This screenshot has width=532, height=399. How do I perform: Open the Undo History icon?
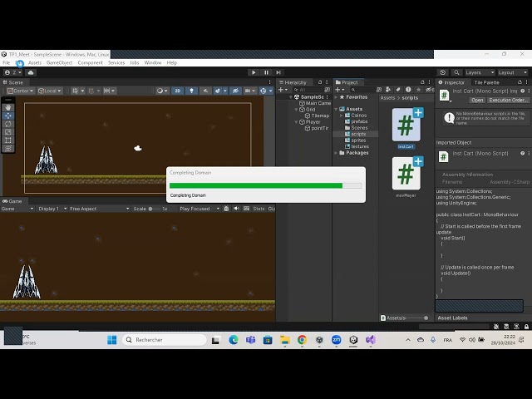pos(443,72)
